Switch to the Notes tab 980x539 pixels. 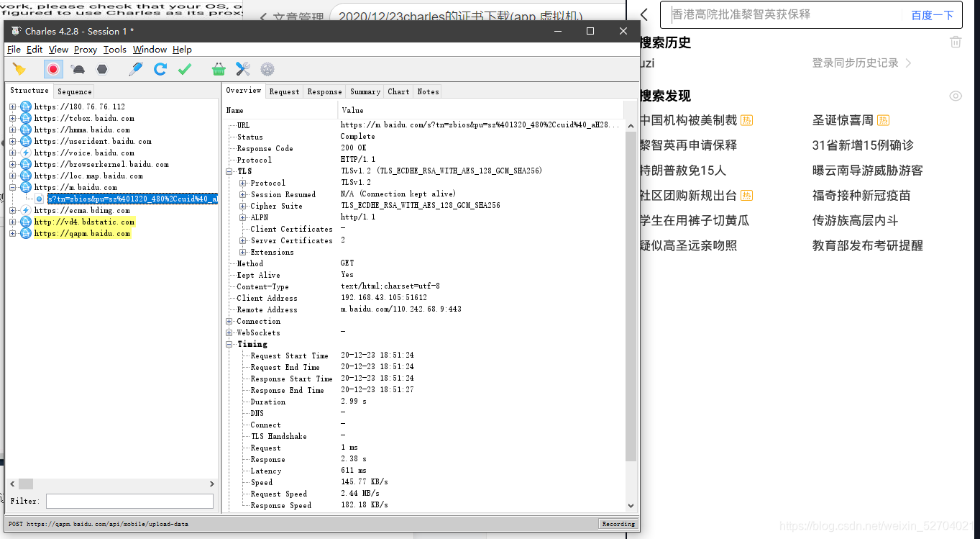pos(428,91)
